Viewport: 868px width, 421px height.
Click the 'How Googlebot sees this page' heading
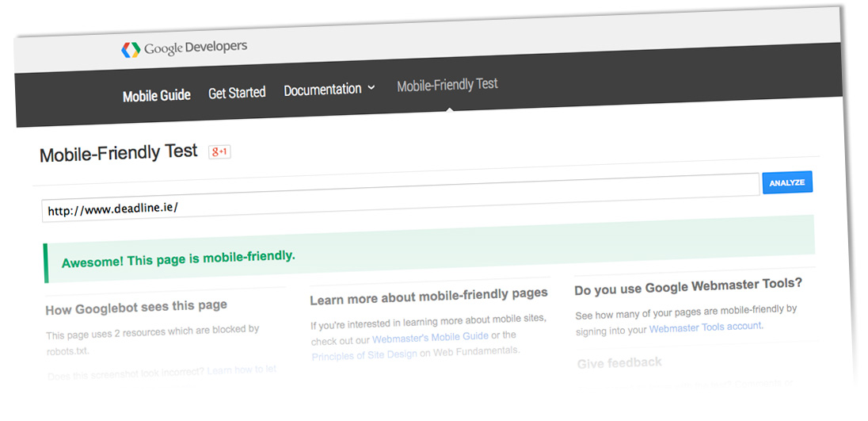point(136,307)
